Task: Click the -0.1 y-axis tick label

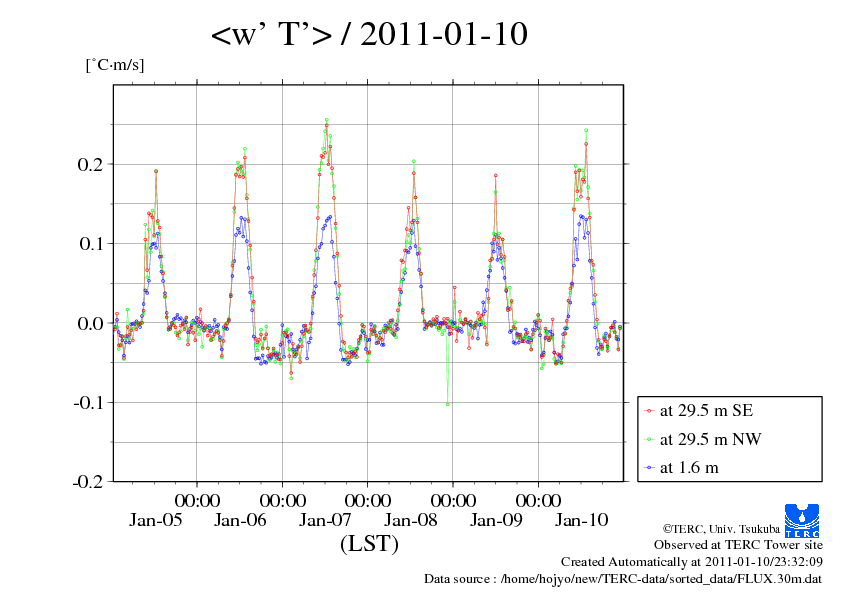Action: tap(88, 402)
